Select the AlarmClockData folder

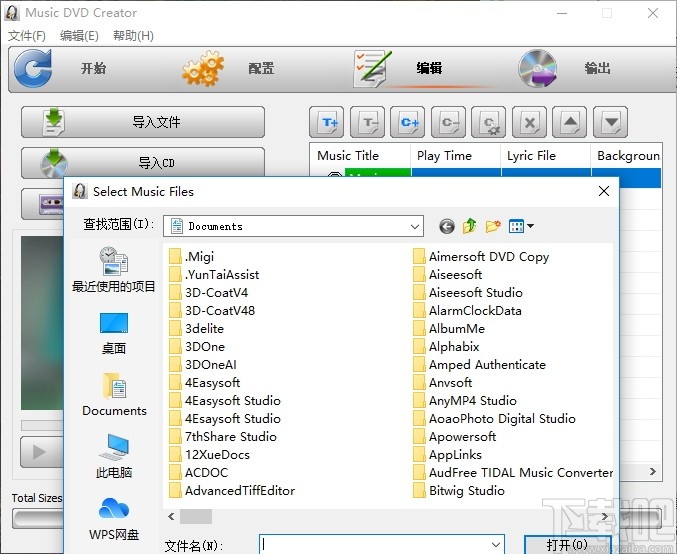pyautogui.click(x=467, y=311)
